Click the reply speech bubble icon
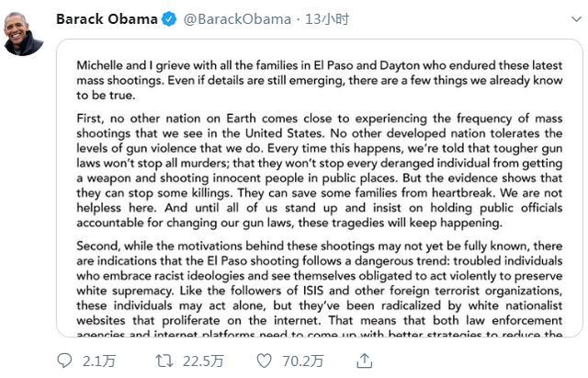 (x=64, y=361)
